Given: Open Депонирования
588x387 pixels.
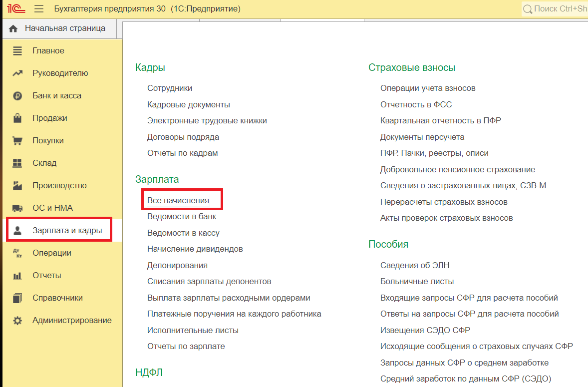Looking at the screenshot, I should [x=177, y=266].
